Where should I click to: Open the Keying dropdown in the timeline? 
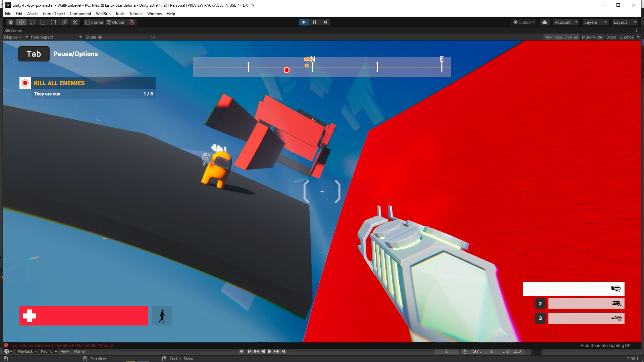tap(49, 351)
